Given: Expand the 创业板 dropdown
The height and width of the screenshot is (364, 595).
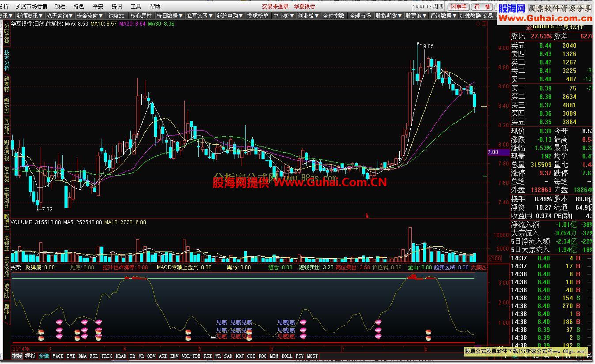Looking at the screenshot, I should 308,15.
